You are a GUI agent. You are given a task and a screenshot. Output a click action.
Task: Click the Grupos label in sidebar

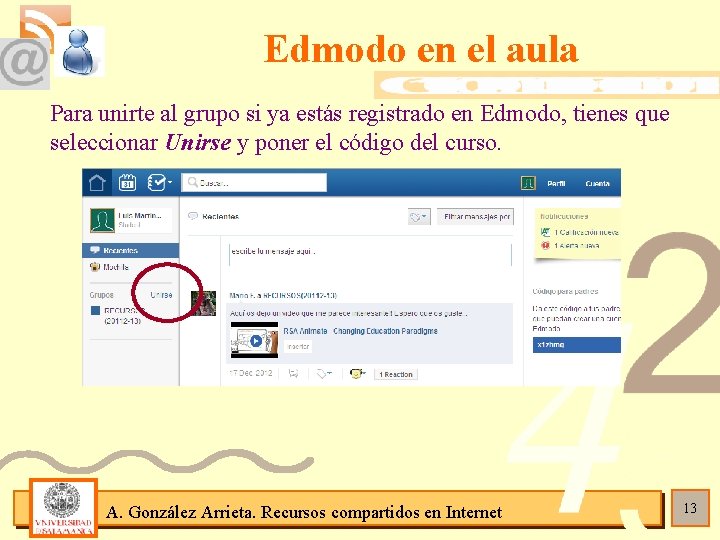pos(101,295)
